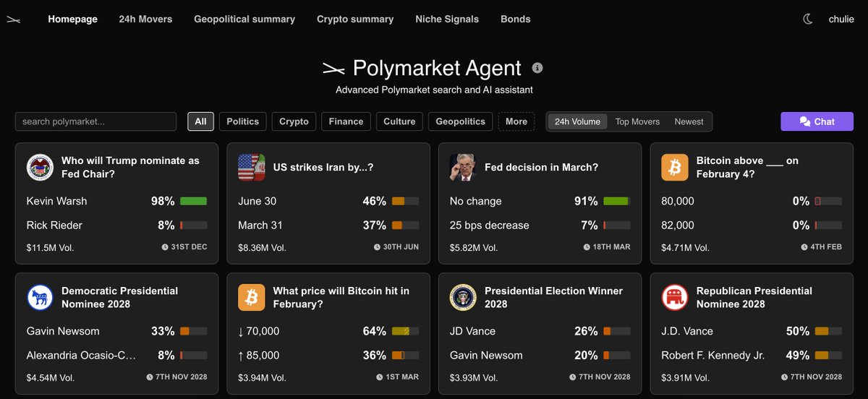Click the '82,000' outcome
The height and width of the screenshot is (399, 868).
[x=678, y=225]
